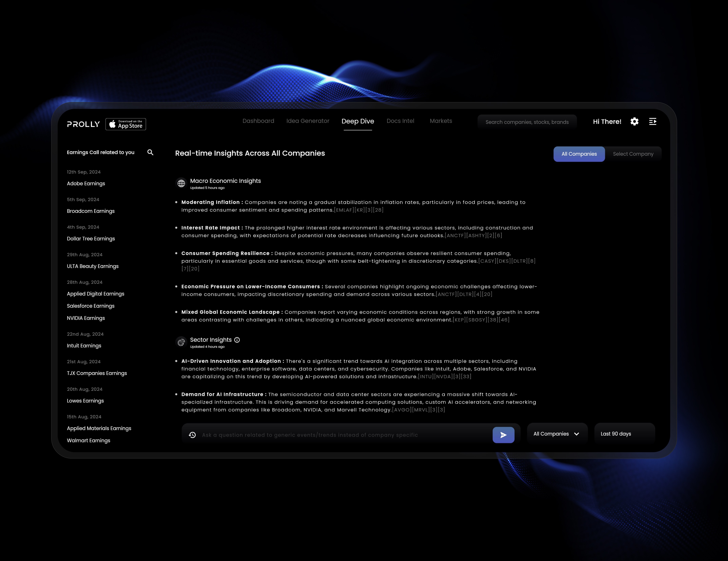This screenshot has width=728, height=561.
Task: Open the Sector Insights info icon
Action: coord(237,340)
